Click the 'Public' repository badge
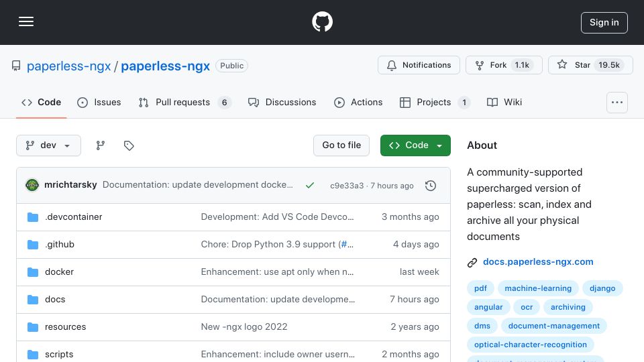Screen dimensions: 644x362 231,66
